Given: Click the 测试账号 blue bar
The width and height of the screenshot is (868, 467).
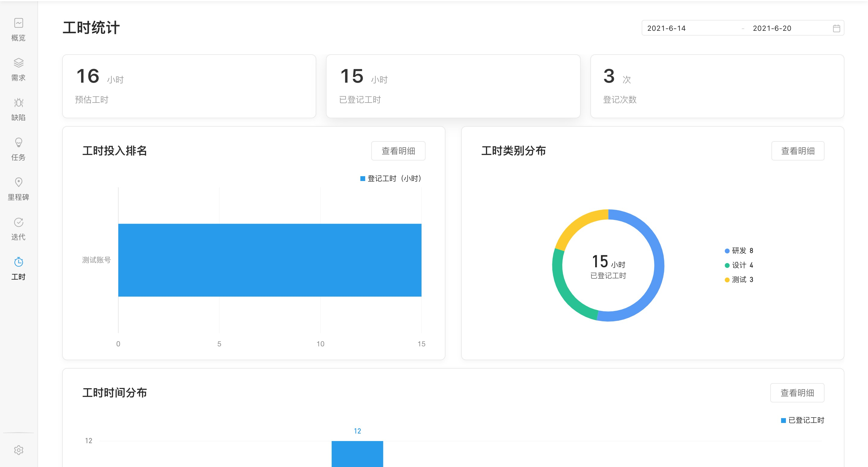Looking at the screenshot, I should 270,260.
